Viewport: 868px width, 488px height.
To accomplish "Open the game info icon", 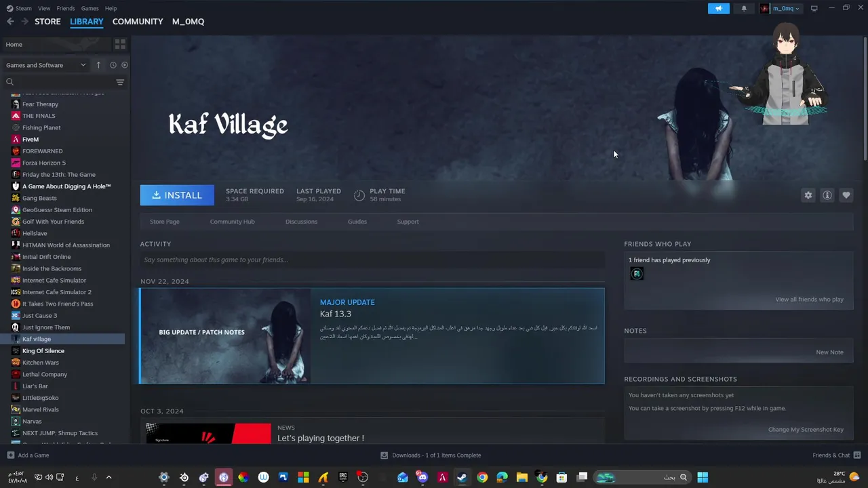I will (827, 195).
